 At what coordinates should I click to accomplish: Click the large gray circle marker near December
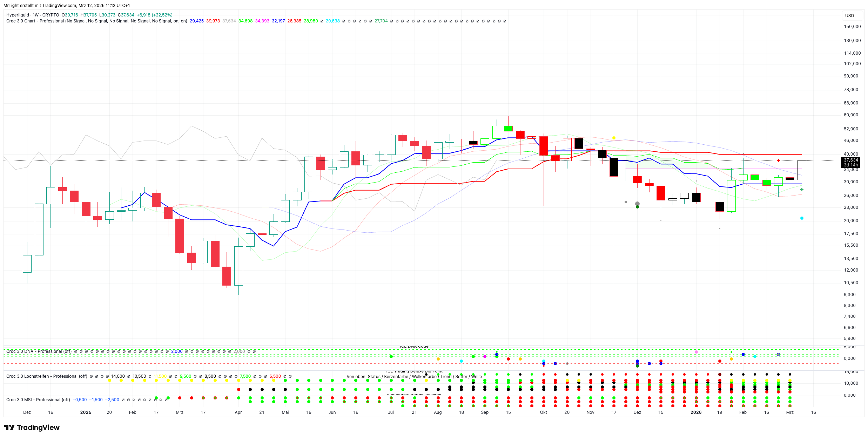637,204
